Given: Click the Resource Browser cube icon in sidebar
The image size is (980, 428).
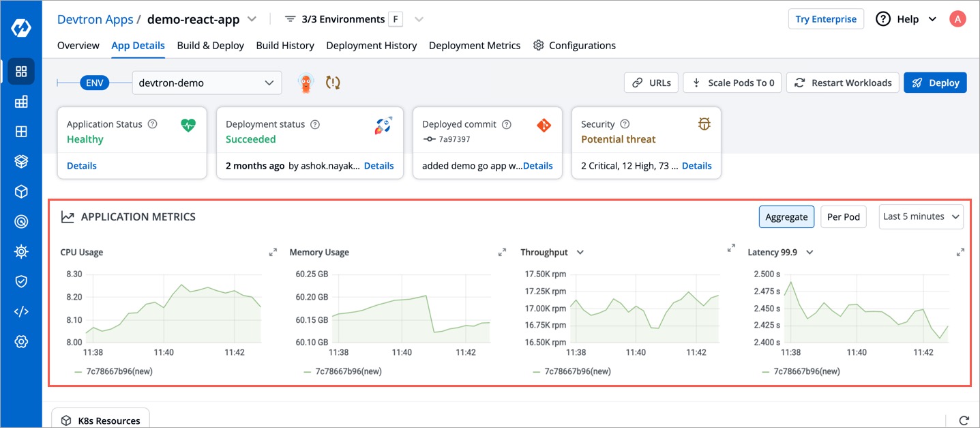Looking at the screenshot, I should (21, 190).
